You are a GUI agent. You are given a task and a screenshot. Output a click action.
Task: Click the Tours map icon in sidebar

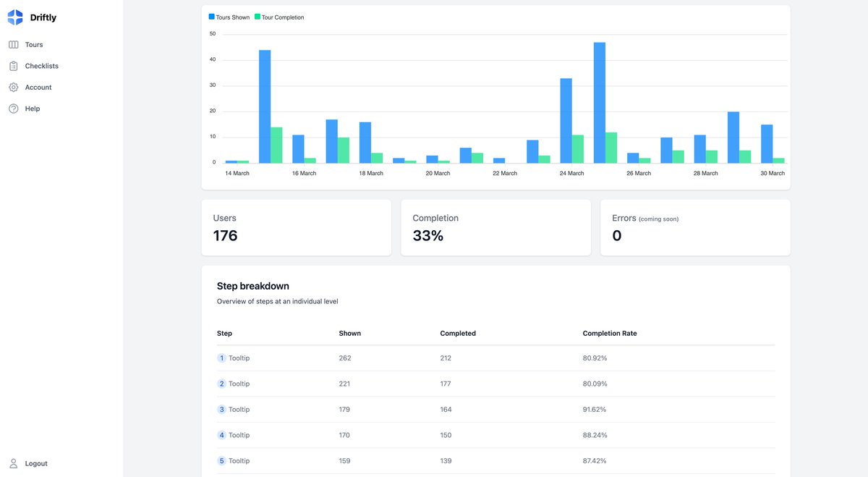[14, 45]
